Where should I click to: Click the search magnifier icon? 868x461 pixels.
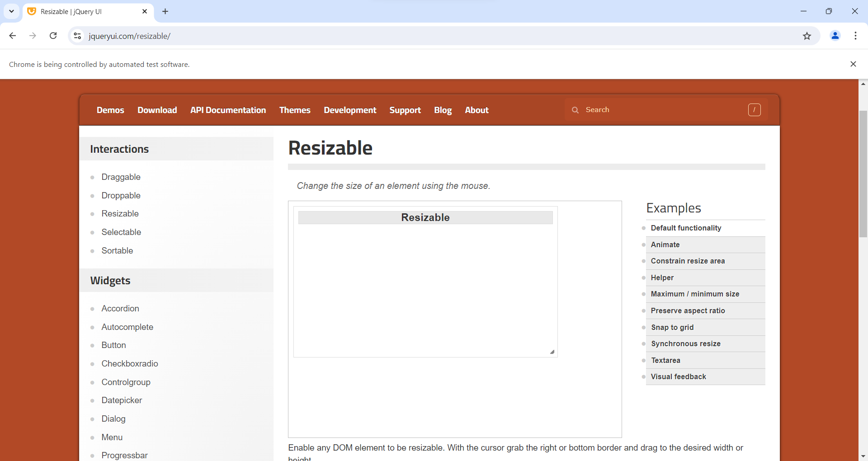tap(575, 110)
